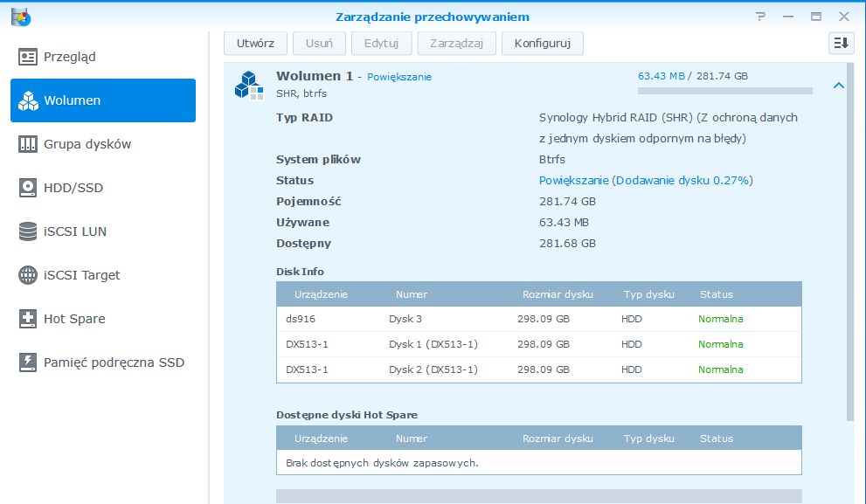Click the status Powiększanie (Dodawanie dysku 0.27%)
The height and width of the screenshot is (504, 866).
646,181
